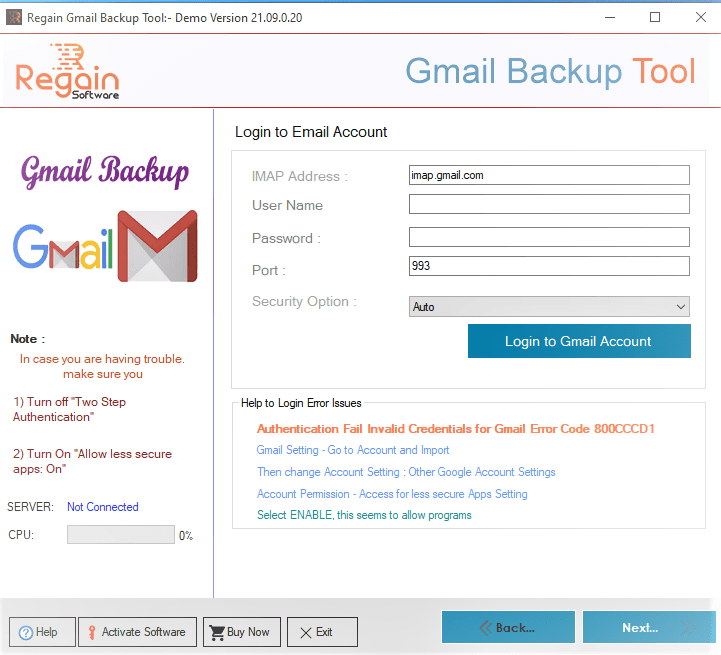Click the In case you are having trouble text

coord(102,367)
